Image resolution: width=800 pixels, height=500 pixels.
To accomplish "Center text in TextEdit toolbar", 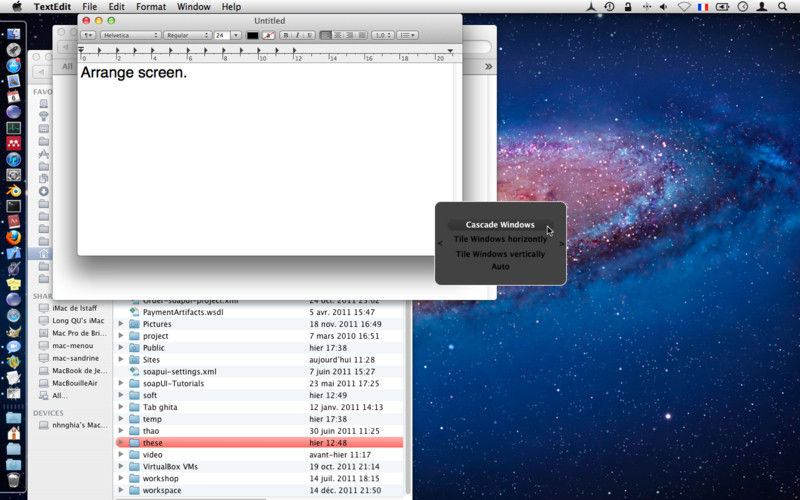I will 337,35.
